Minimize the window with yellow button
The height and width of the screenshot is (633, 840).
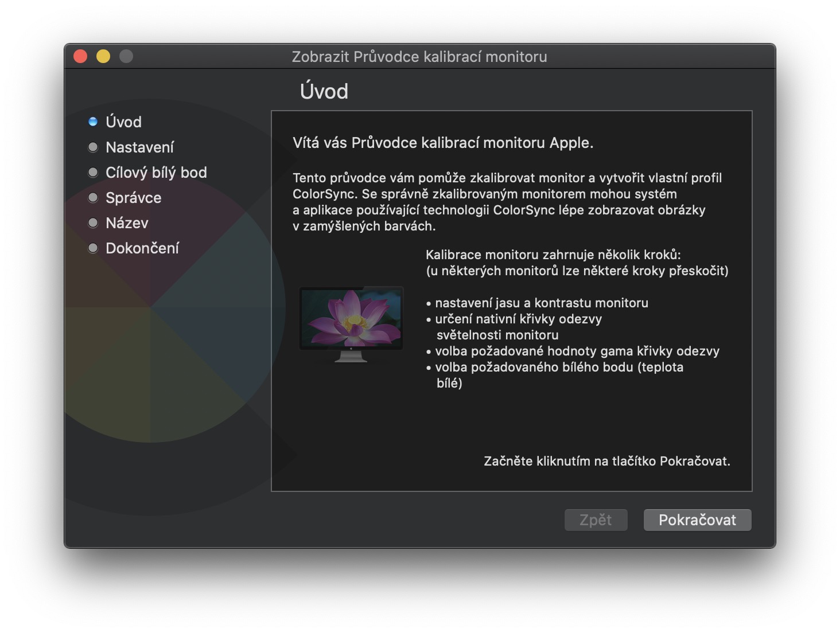(103, 56)
